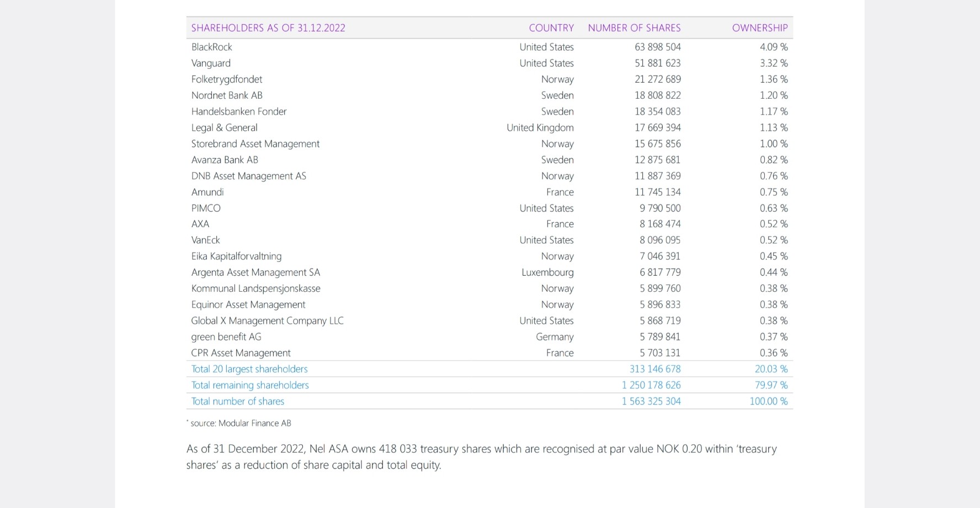Viewport: 980px width, 508px height.
Task: Select the Storebrand Asset Management entry
Action: [255, 144]
